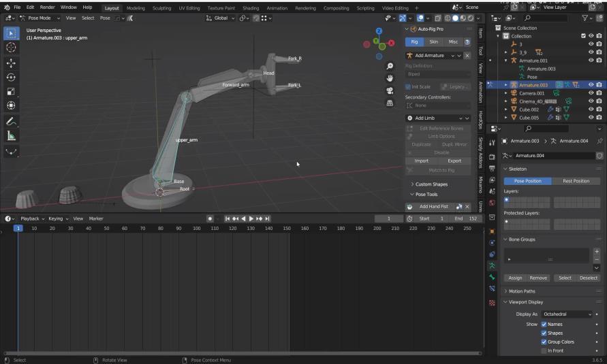
Task: Select the Rotate tool in the viewport toolbar
Action: [x=11, y=77]
